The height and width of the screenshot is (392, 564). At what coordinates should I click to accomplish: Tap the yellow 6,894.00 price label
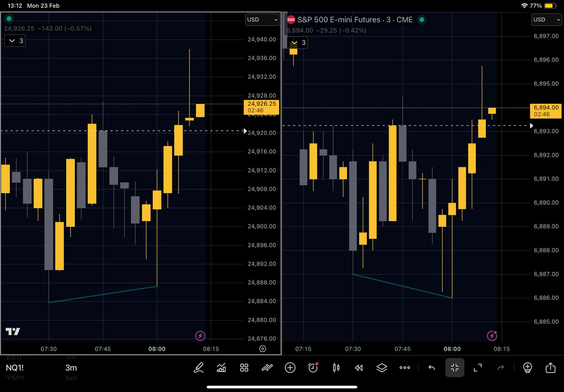point(546,111)
